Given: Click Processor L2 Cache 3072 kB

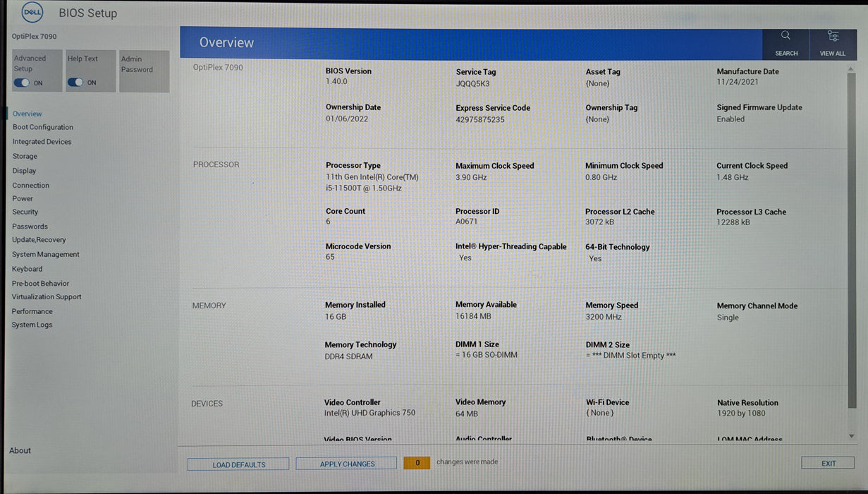Looking at the screenshot, I should [x=599, y=222].
